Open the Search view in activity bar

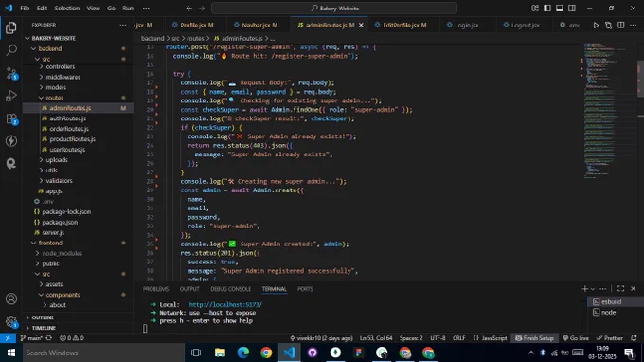(x=11, y=50)
